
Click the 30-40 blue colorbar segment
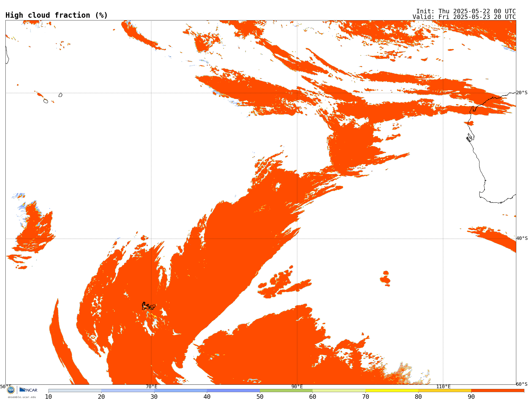pyautogui.click(x=181, y=390)
